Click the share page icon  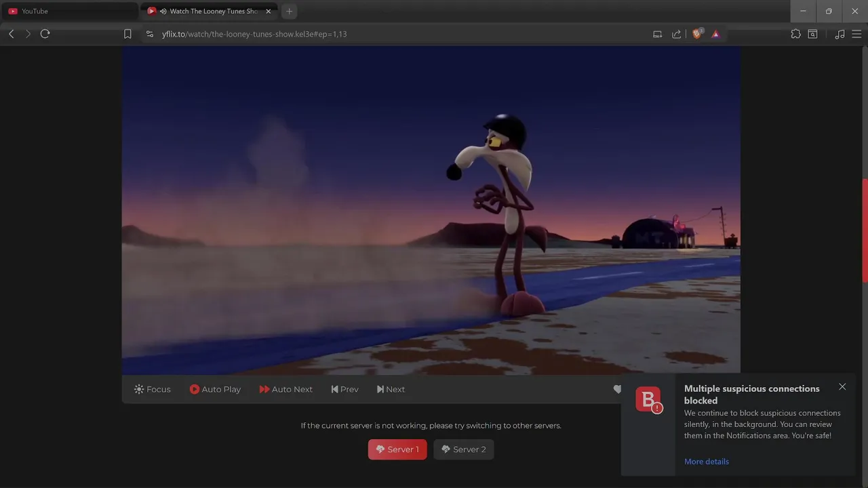point(676,34)
